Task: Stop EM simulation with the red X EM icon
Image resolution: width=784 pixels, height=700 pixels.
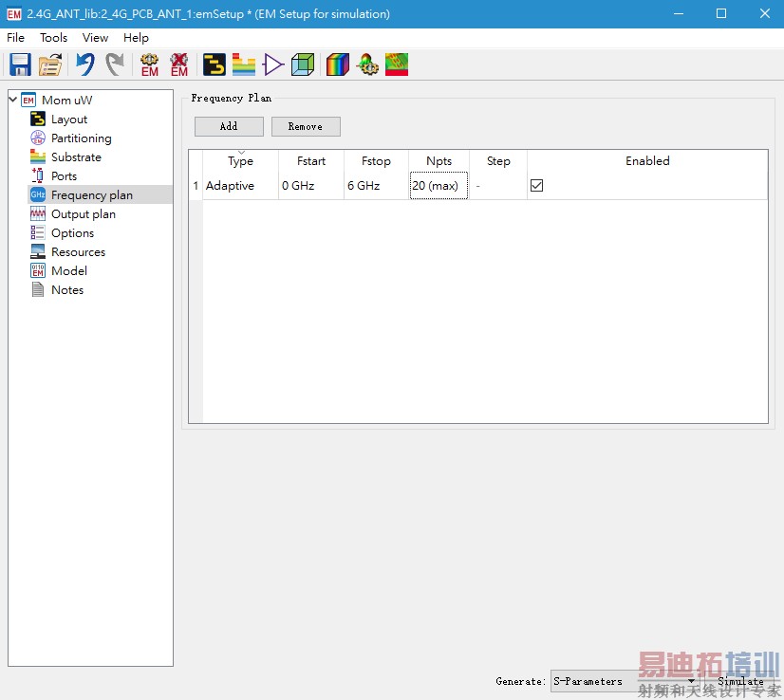Action: [x=179, y=64]
